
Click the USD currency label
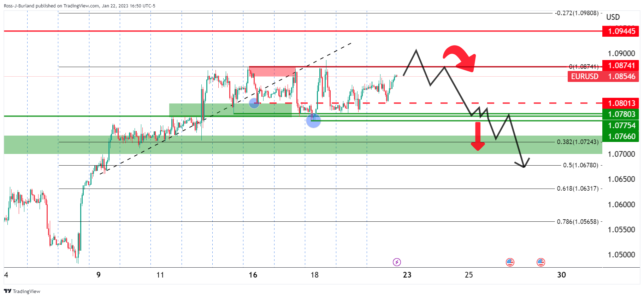point(613,17)
